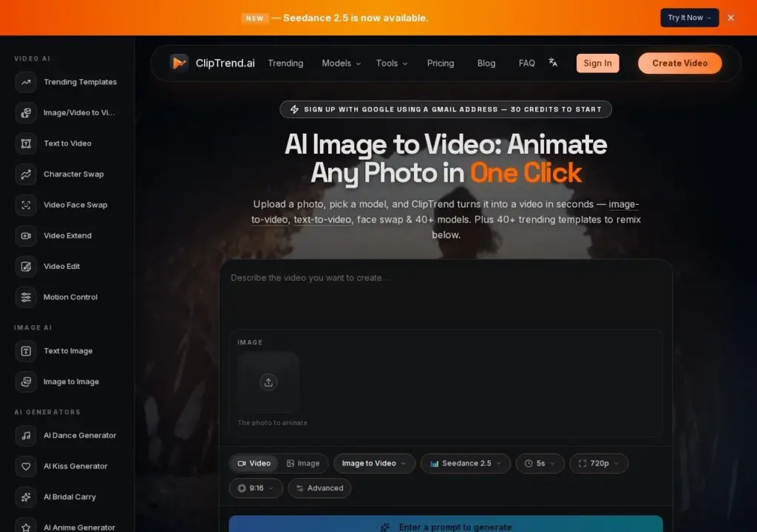Select the AI Bridal Carry sparkle icon
Screen dimensions: 757x532
(26, 497)
